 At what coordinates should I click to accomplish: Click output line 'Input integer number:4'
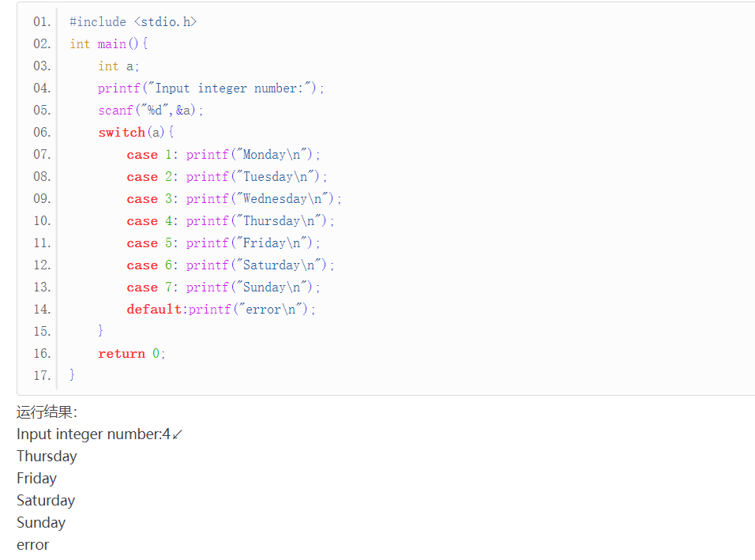[x=100, y=434]
